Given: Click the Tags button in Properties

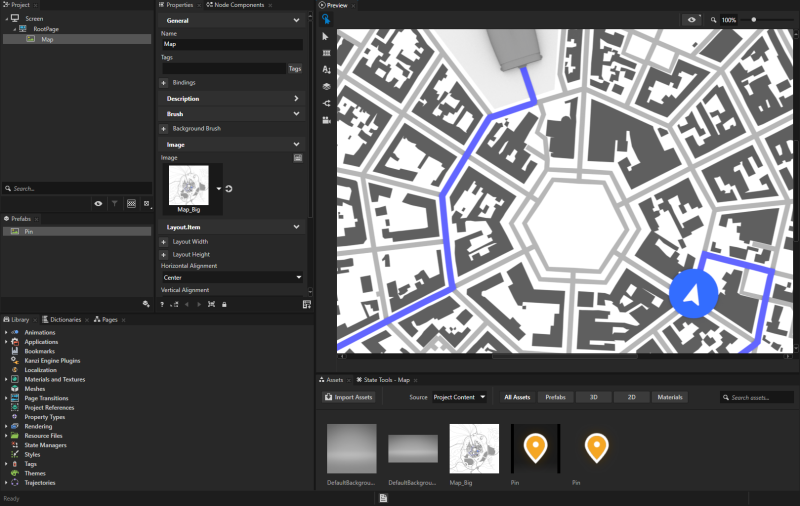Looking at the screenshot, I should 295,69.
